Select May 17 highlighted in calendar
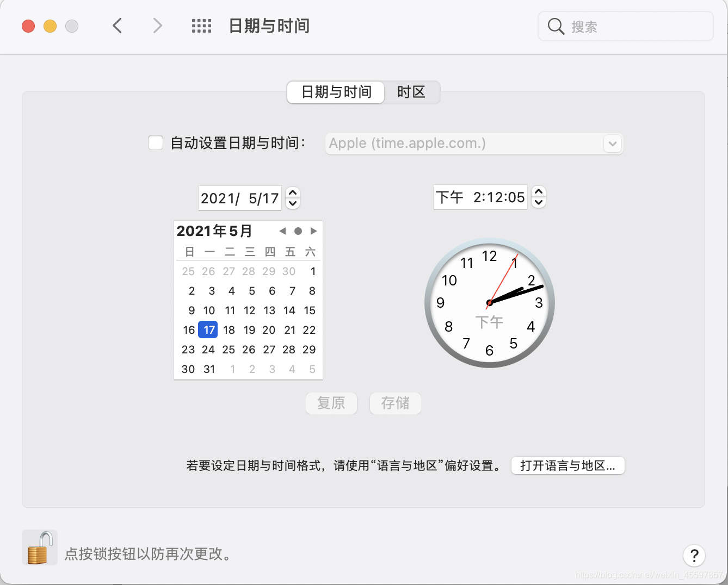This screenshot has height=585, width=728. click(208, 330)
